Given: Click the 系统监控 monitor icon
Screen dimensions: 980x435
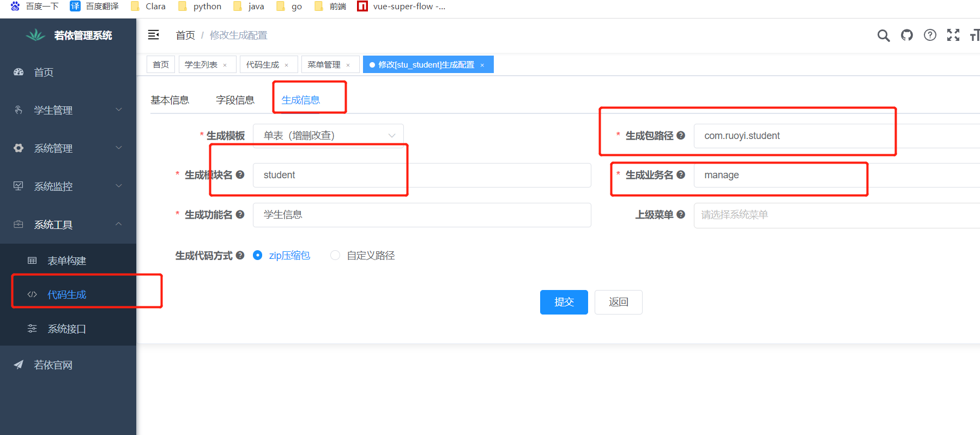Looking at the screenshot, I should click(19, 186).
